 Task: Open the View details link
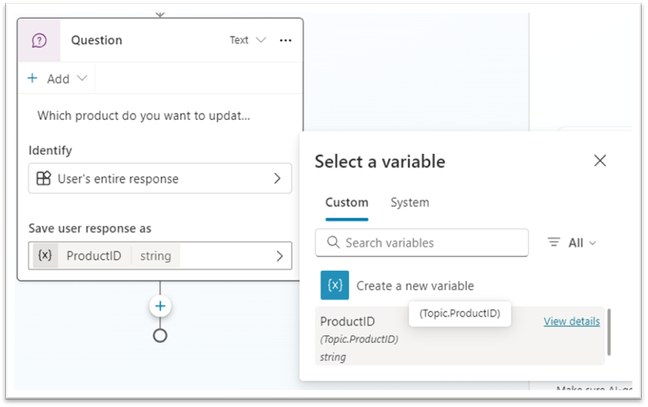[x=571, y=321]
